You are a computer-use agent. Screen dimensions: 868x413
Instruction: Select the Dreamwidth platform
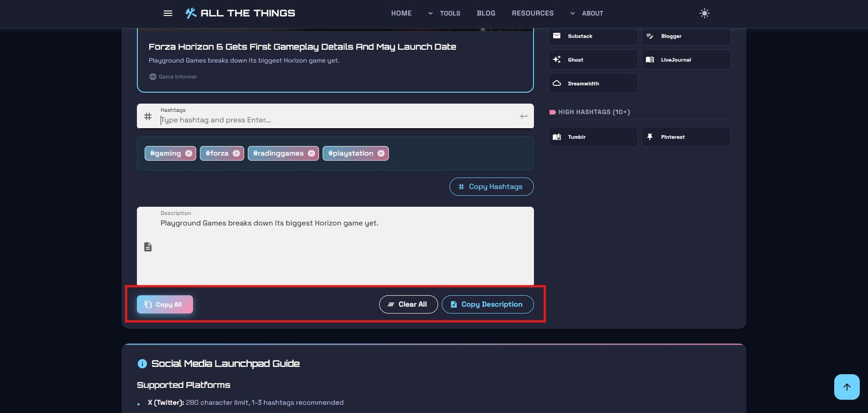tap(592, 83)
